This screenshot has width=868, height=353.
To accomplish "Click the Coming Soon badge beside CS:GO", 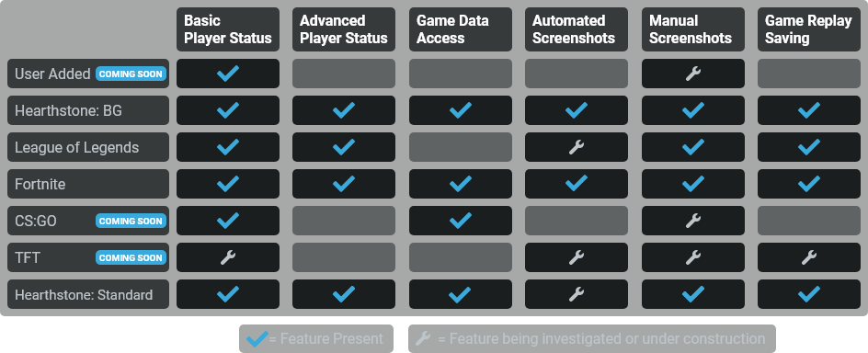I will click(x=131, y=221).
